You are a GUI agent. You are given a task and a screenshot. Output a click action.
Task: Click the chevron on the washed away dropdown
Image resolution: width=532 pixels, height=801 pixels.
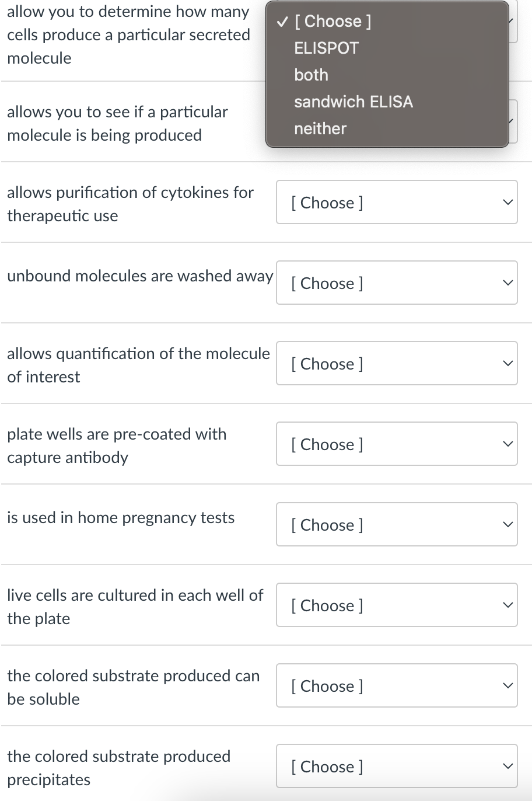[508, 283]
